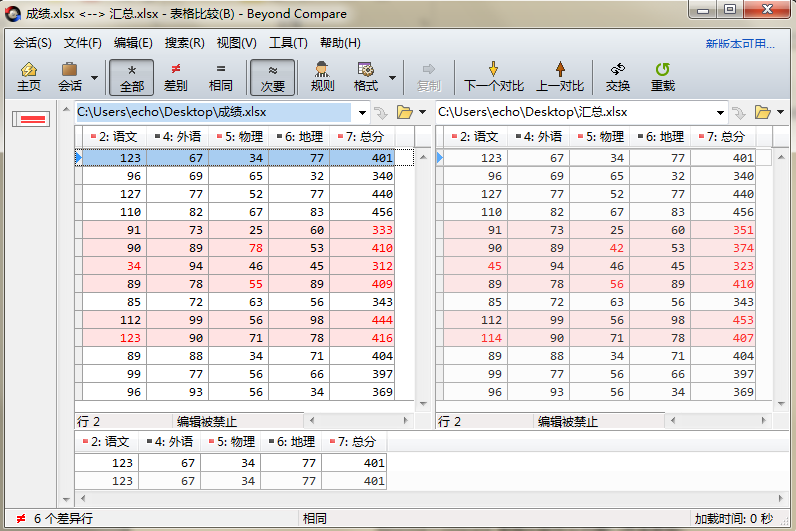Open the 搜索(R) menu

point(184,43)
